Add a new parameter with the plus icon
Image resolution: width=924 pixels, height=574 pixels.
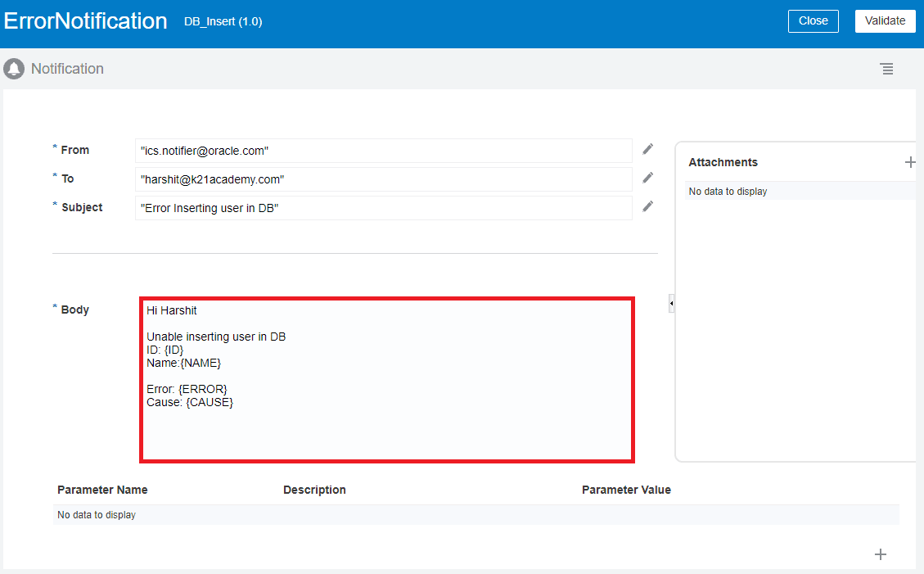880,554
